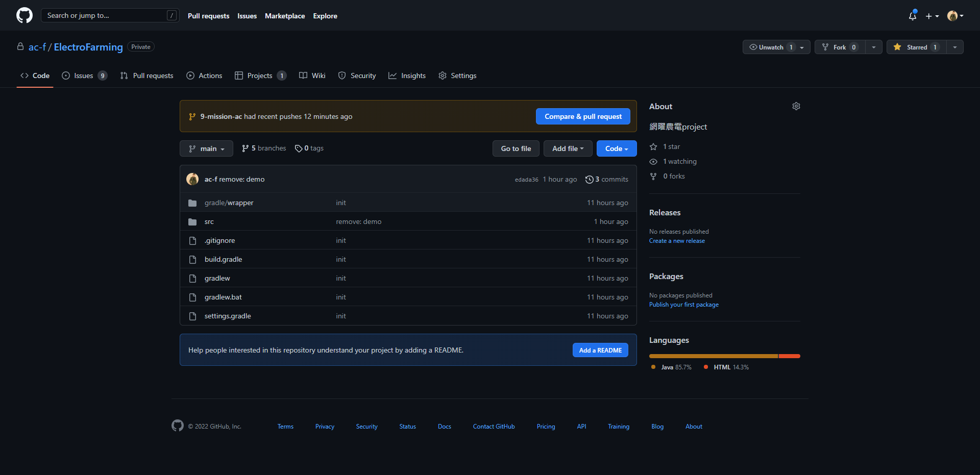Click the gradlew file icon

192,279
